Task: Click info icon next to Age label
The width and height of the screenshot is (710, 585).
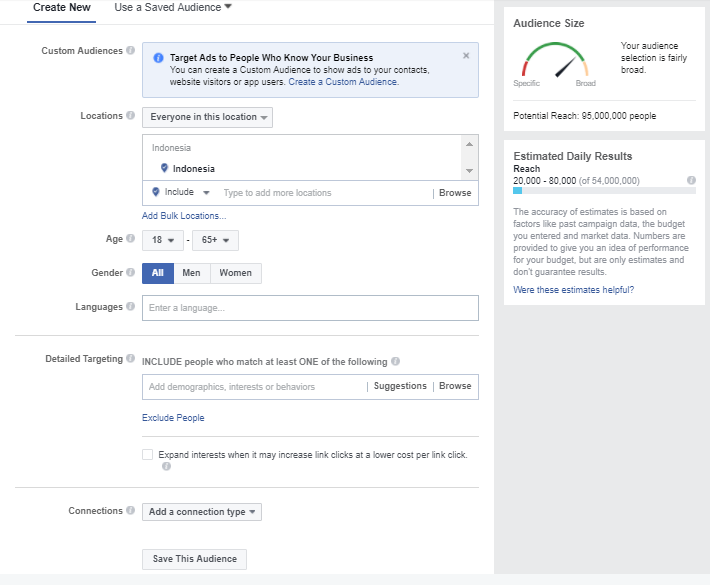Action: click(x=130, y=238)
